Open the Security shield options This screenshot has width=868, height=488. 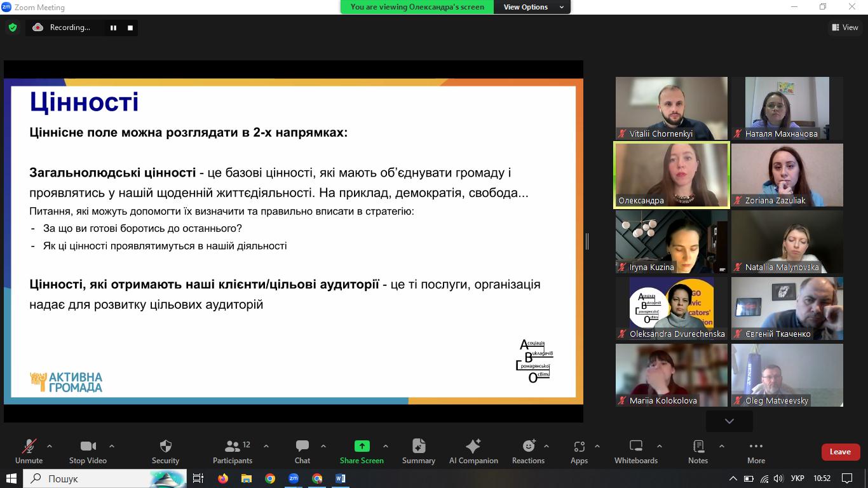pyautogui.click(x=165, y=452)
